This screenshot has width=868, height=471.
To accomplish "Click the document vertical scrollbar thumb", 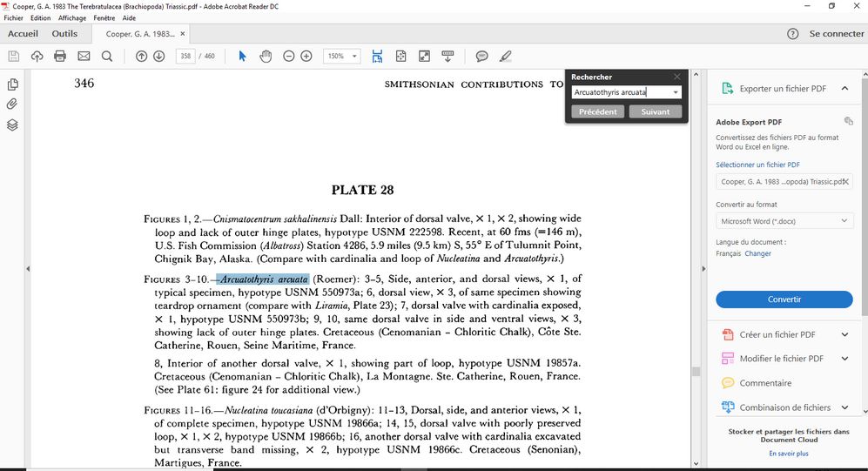I will 696,372.
